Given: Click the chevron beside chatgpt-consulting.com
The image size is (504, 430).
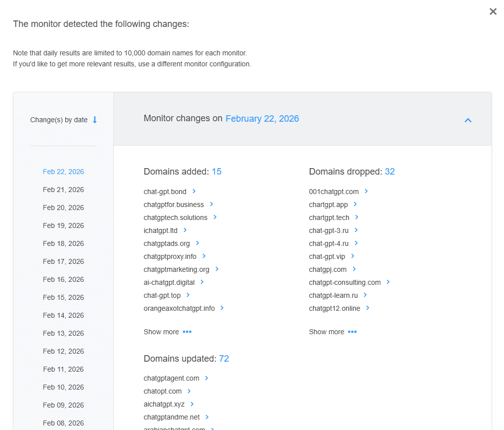Looking at the screenshot, I should pyautogui.click(x=388, y=282).
